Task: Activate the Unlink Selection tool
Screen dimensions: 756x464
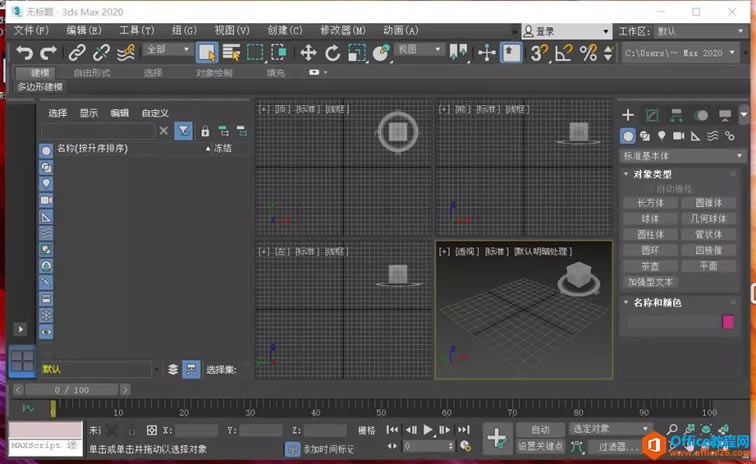Action: [101, 52]
